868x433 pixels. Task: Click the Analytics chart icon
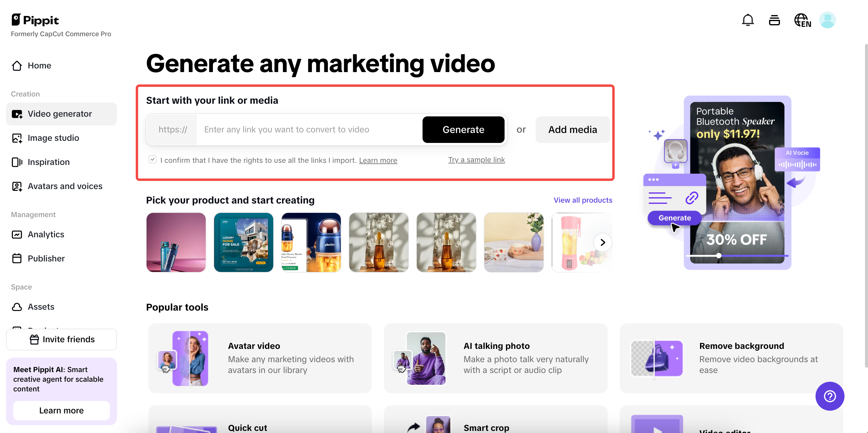coord(17,234)
